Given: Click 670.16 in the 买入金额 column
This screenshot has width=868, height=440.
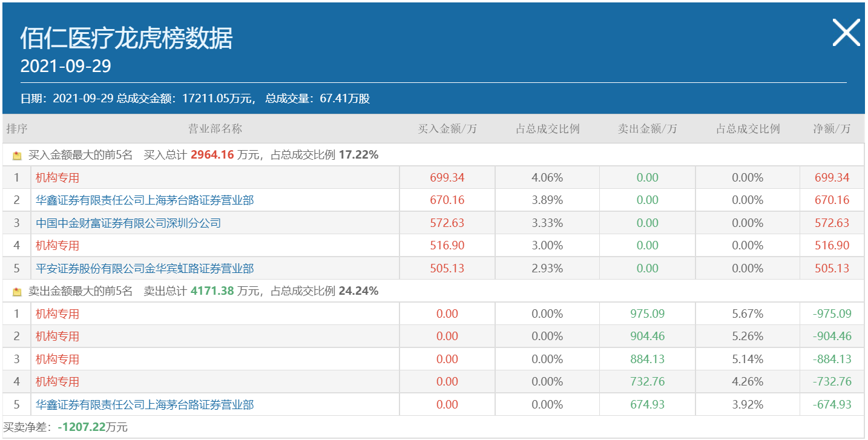Looking at the screenshot, I should coord(447,200).
